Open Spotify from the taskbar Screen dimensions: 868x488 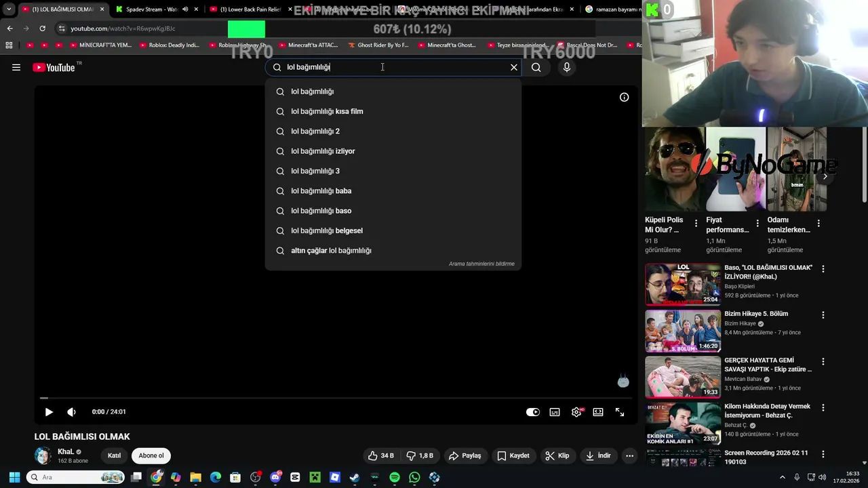pyautogui.click(x=395, y=477)
